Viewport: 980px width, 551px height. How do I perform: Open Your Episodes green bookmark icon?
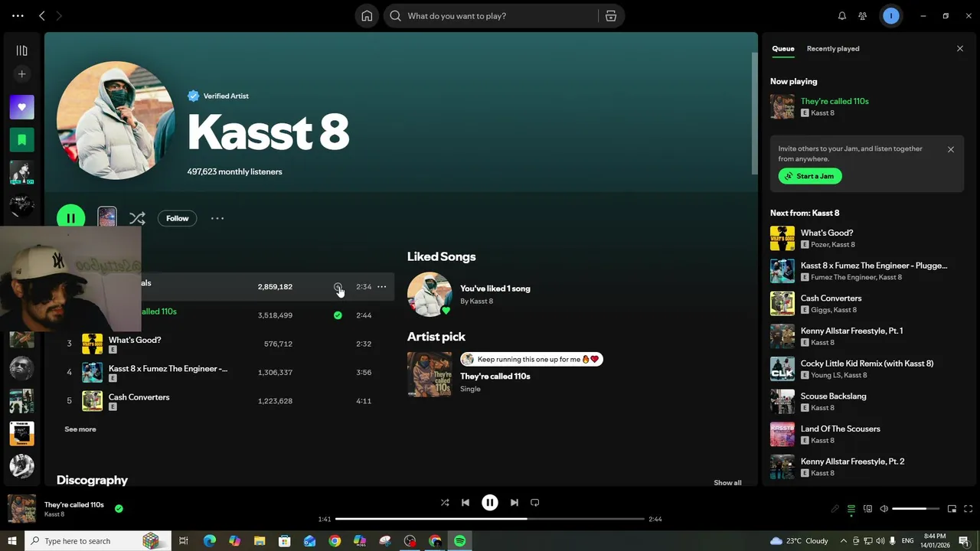tap(21, 139)
